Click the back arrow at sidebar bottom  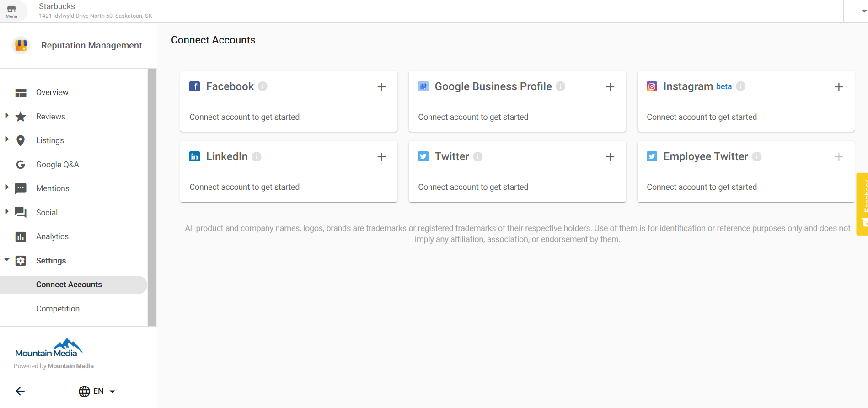[20, 391]
